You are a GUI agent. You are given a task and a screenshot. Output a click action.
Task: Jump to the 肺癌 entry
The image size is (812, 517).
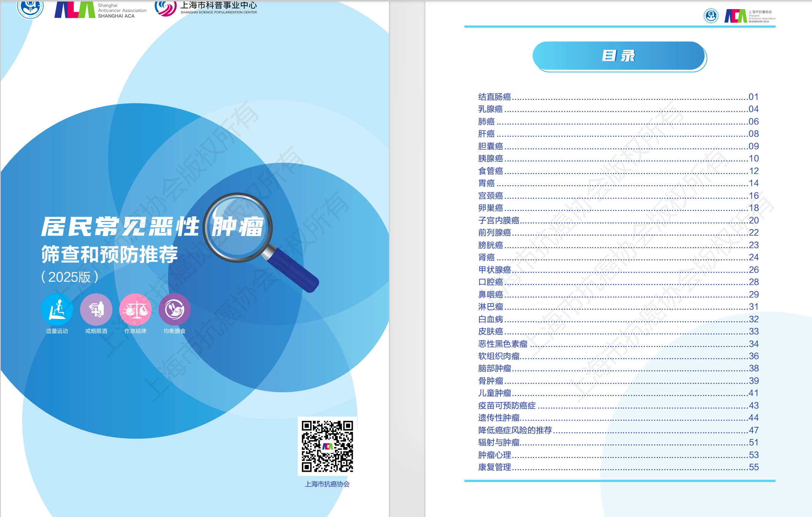click(618, 122)
